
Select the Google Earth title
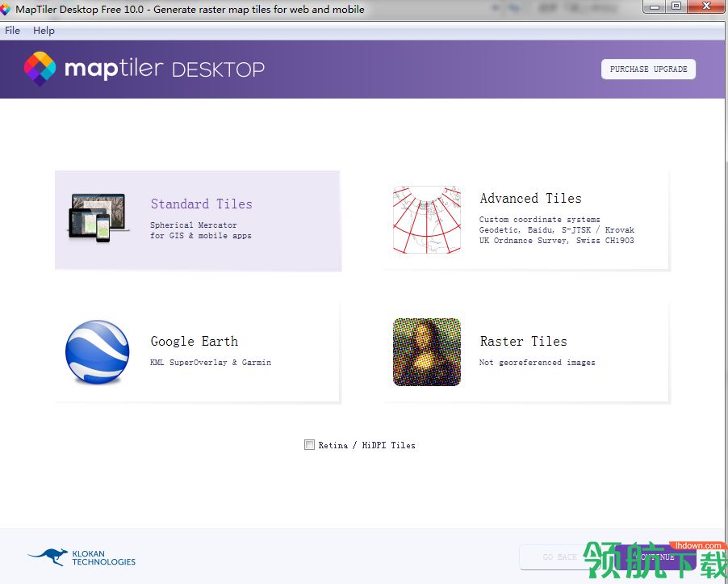(x=194, y=341)
